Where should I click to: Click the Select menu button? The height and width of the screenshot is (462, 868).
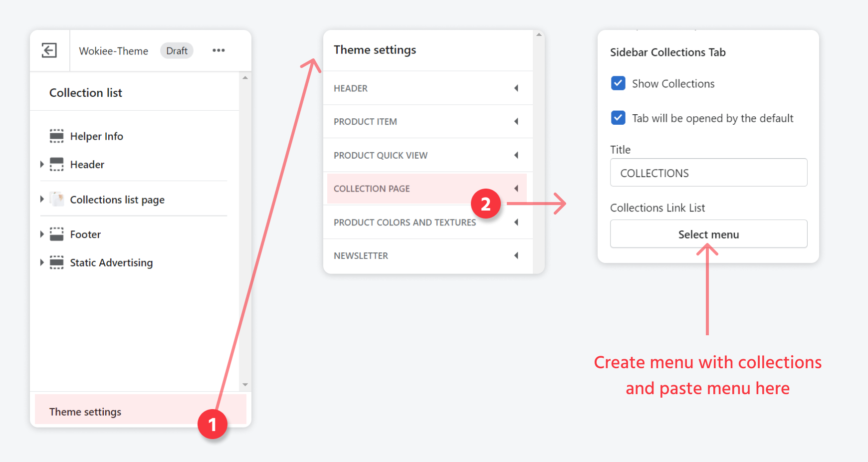pyautogui.click(x=708, y=234)
